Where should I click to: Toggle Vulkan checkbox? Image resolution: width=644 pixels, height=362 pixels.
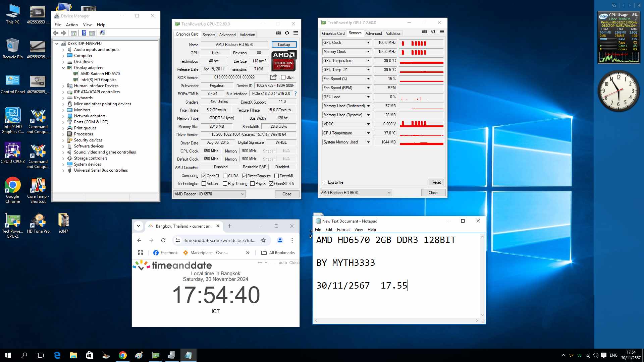204,184
